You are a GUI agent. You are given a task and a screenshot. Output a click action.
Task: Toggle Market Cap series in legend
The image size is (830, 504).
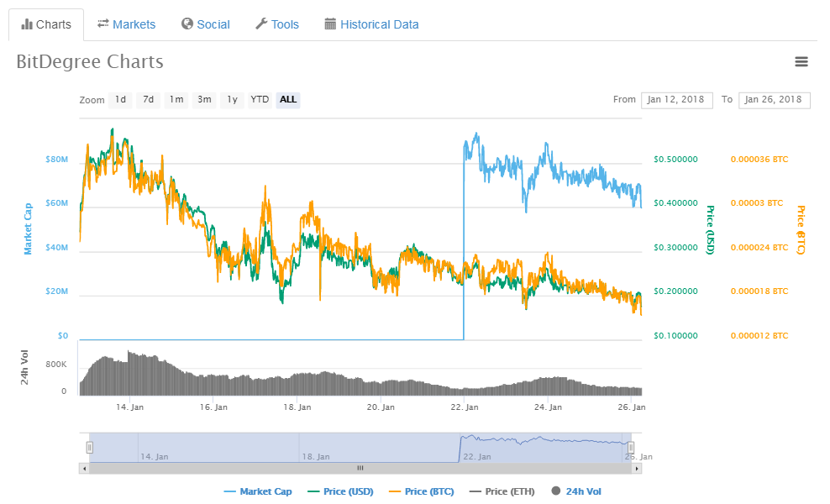point(258,491)
